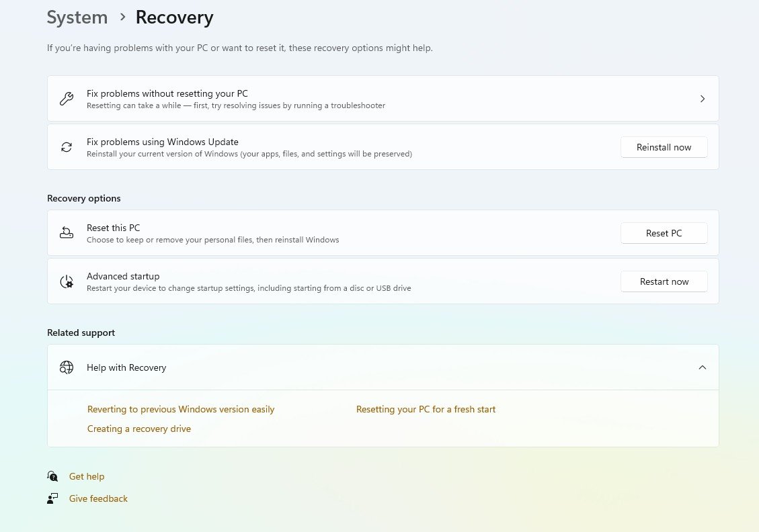Open the Give feedback link
This screenshot has width=759, height=532.
tap(98, 498)
